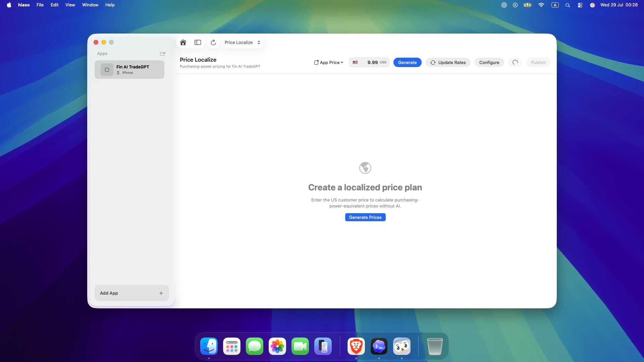Update Rates with the sync button
Image resolution: width=644 pixels, height=362 pixels.
pyautogui.click(x=448, y=63)
